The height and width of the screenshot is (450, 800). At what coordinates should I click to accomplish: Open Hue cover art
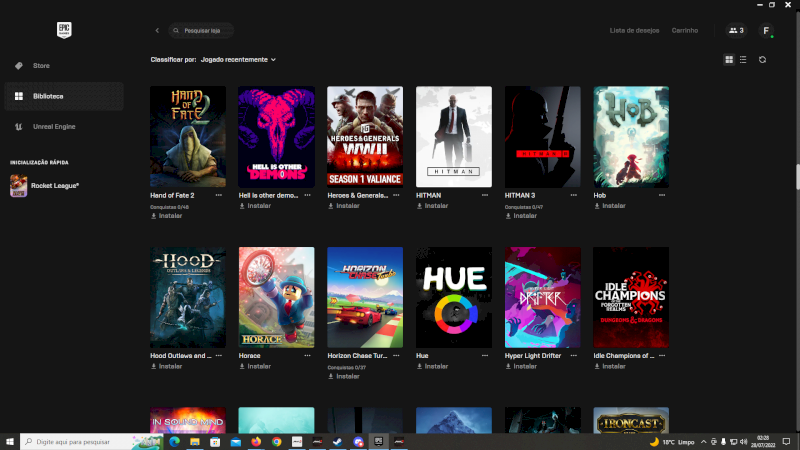point(454,297)
